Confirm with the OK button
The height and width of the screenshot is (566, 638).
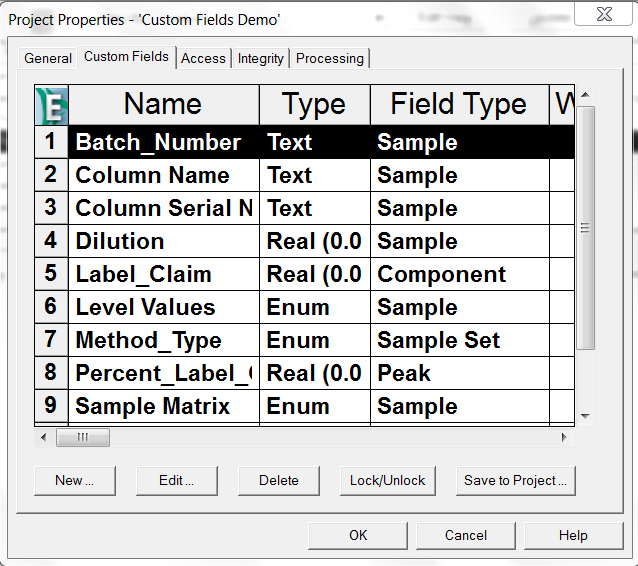coord(358,535)
